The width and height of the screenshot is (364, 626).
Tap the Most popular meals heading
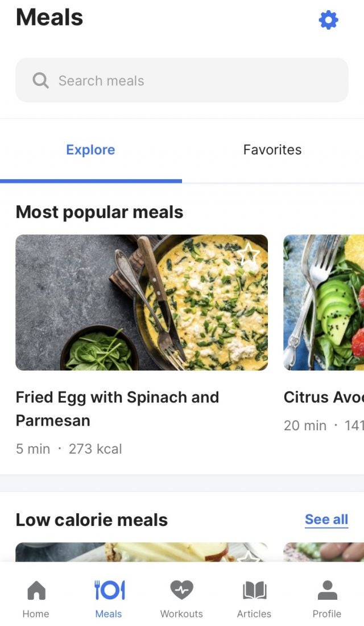[x=100, y=212]
